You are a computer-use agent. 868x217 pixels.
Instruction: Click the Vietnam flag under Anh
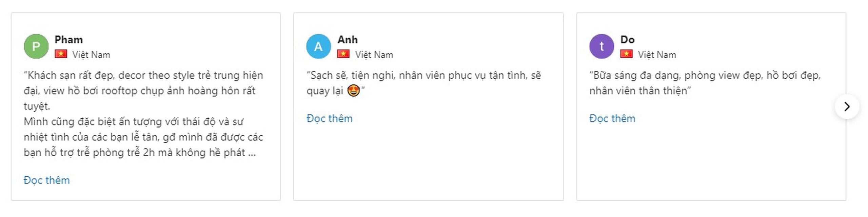point(343,54)
